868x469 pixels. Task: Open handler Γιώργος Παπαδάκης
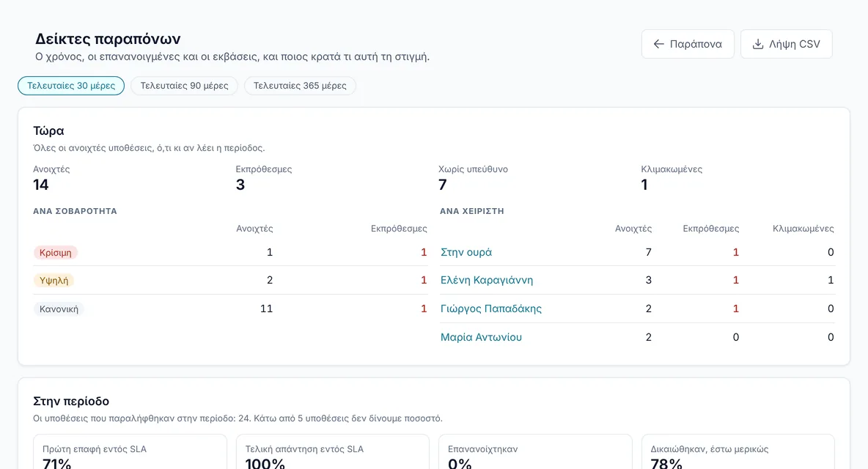click(491, 309)
